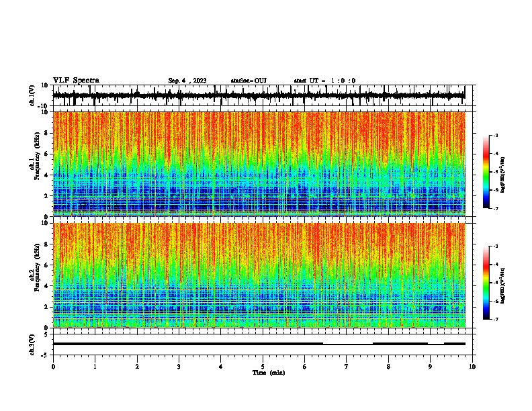This screenshot has height=411, width=532.
Task: Click the time axis tick label "9"
Action: [430, 367]
